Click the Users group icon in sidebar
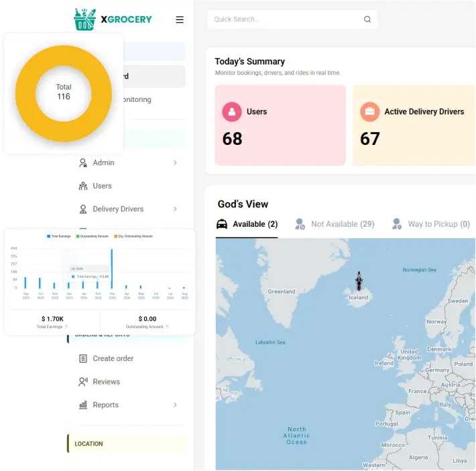Image resolution: width=476 pixels, height=471 pixels. [x=83, y=186]
